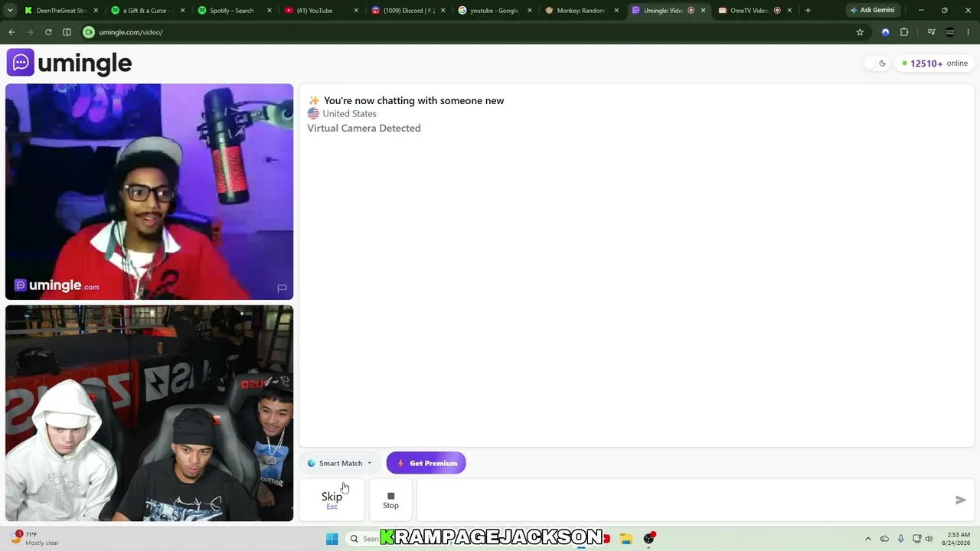Close the (41) YouTube tab
The width and height of the screenshot is (980, 551).
(x=356, y=11)
